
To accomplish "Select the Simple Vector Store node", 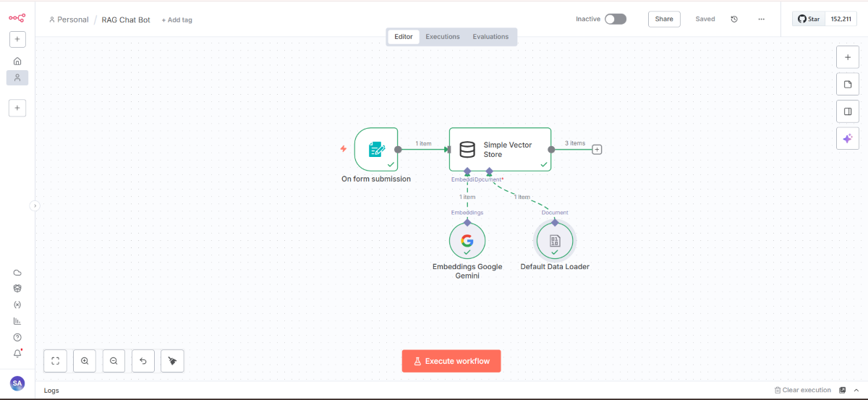I will [x=500, y=150].
